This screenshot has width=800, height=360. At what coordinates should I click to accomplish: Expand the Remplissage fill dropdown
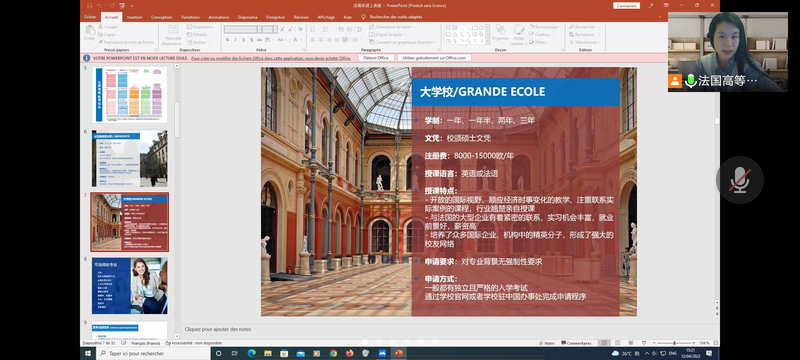[x=546, y=27]
